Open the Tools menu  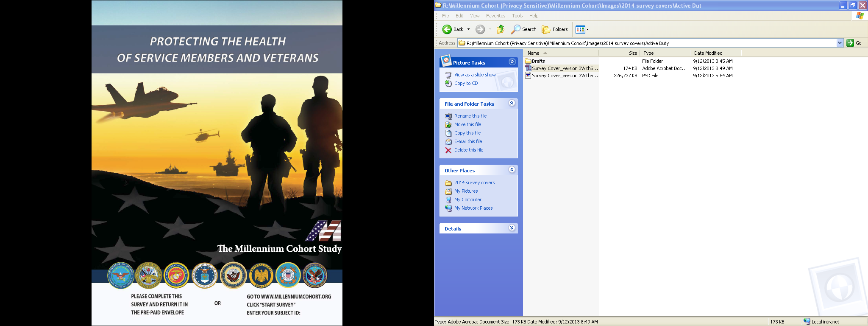[x=517, y=16]
